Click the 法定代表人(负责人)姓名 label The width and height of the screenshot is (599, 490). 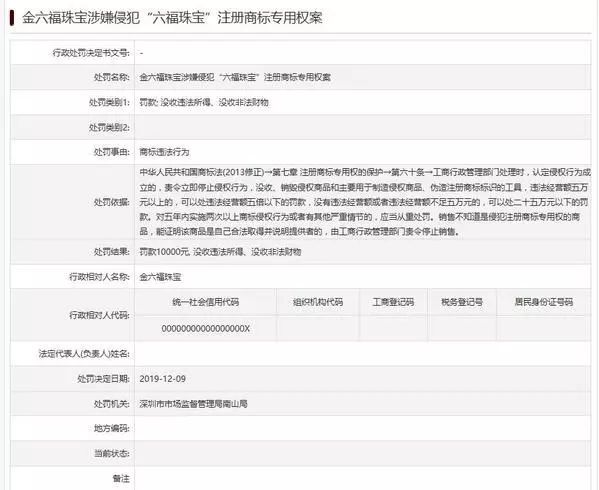pyautogui.click(x=84, y=354)
